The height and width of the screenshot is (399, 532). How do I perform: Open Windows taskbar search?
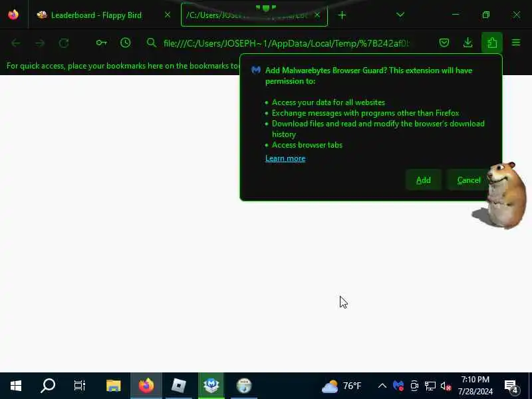point(47,386)
